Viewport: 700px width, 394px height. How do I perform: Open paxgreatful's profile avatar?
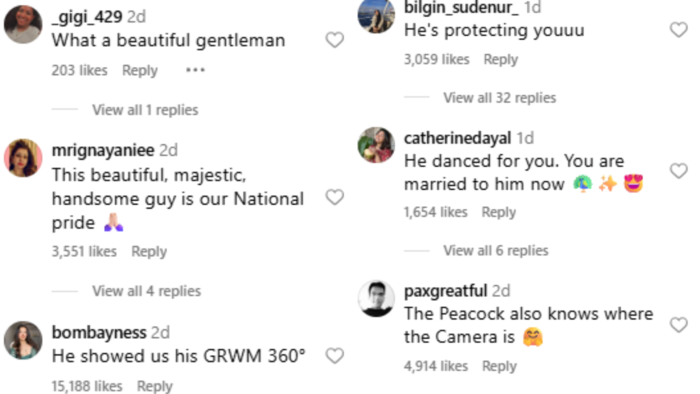(x=376, y=299)
